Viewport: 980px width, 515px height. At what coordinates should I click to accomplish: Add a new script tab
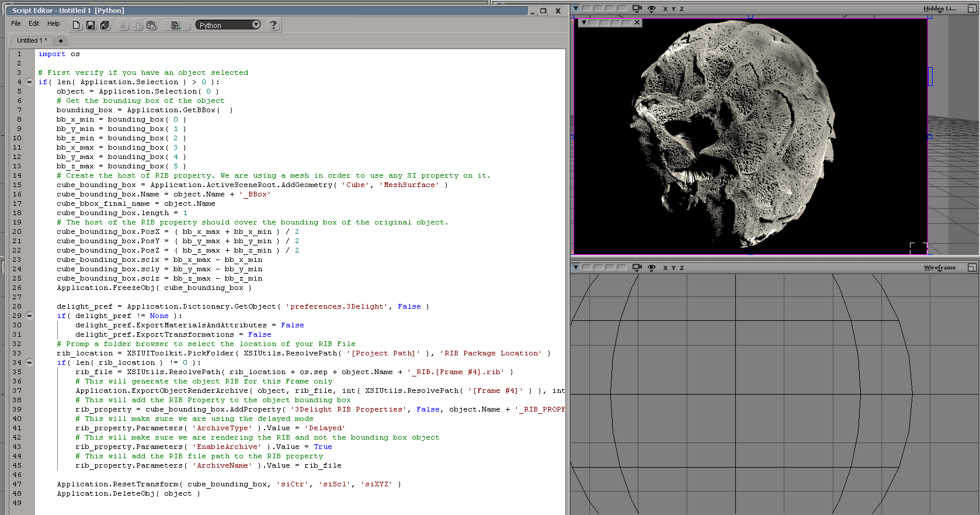pyautogui.click(x=61, y=41)
